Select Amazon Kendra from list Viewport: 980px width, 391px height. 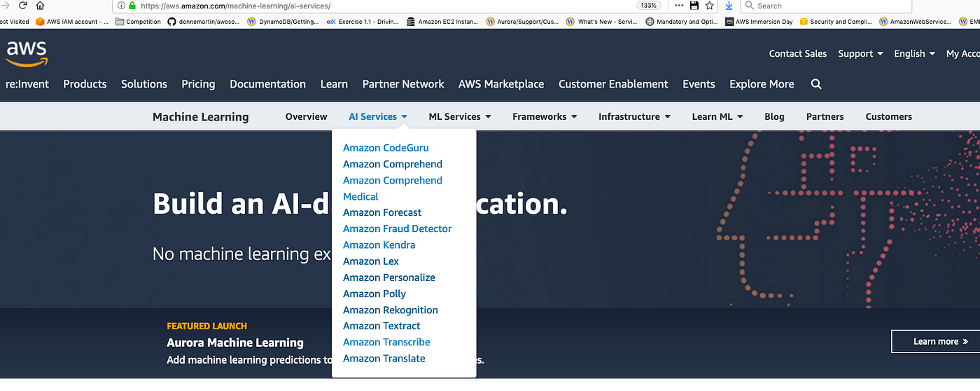click(x=379, y=245)
